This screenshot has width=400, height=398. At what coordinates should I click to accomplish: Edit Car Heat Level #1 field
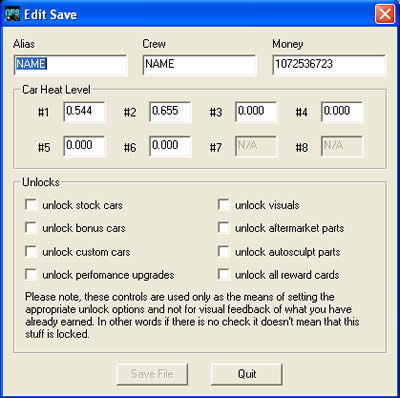click(x=84, y=112)
